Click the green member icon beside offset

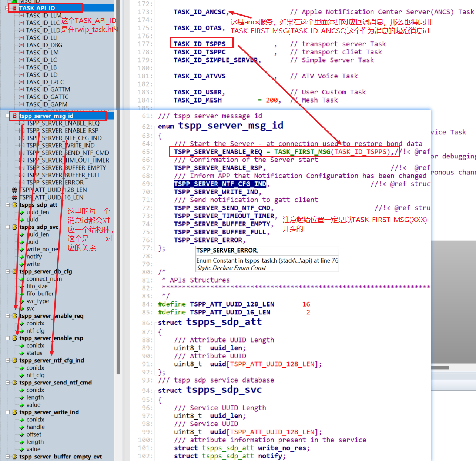tap(22, 435)
